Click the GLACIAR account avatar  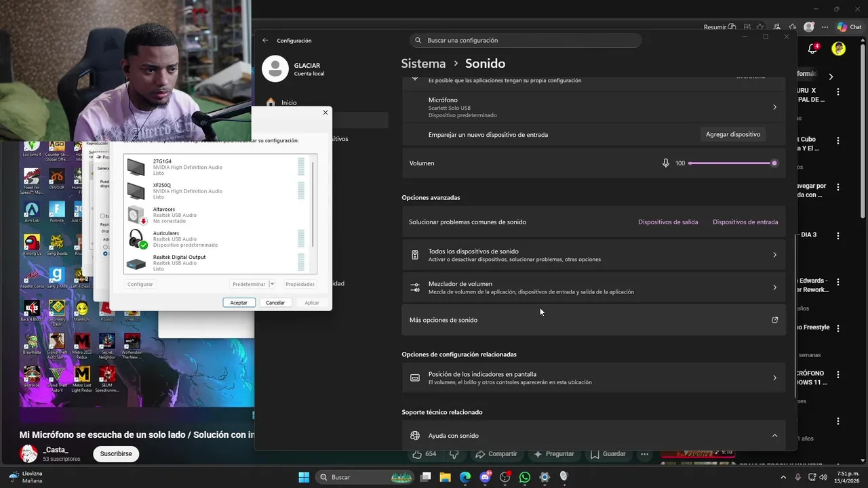275,69
